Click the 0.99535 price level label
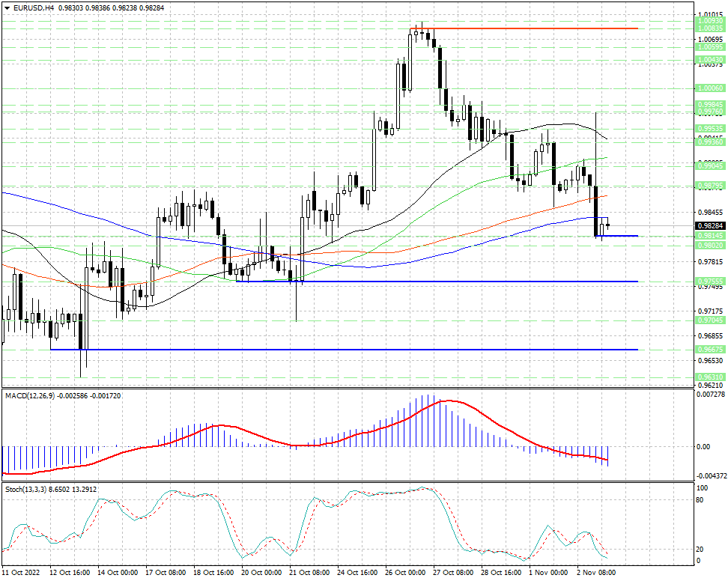728x581 pixels. click(710, 129)
